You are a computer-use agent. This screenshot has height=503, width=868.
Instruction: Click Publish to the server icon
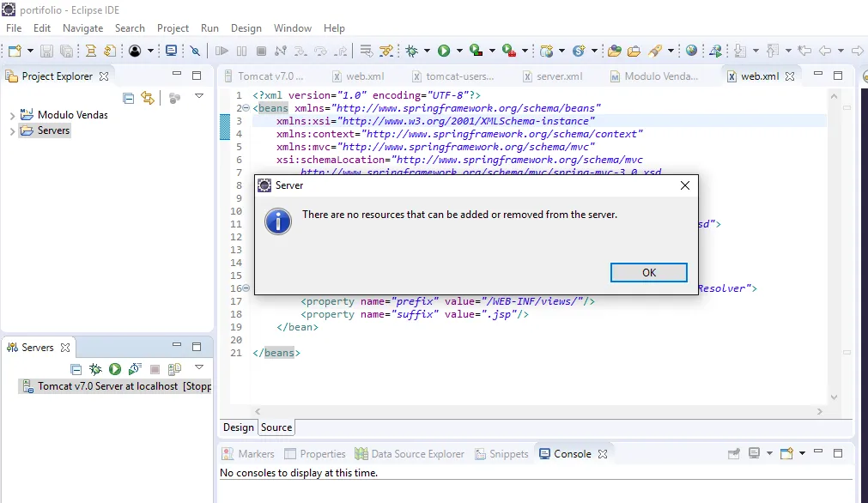[x=174, y=369]
